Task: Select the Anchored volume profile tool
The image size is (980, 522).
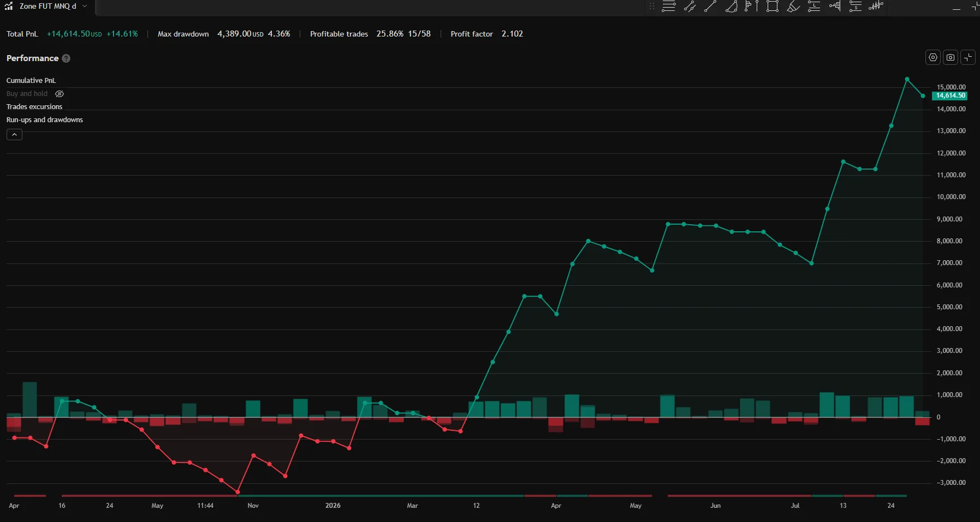Action: pyautogui.click(x=752, y=7)
